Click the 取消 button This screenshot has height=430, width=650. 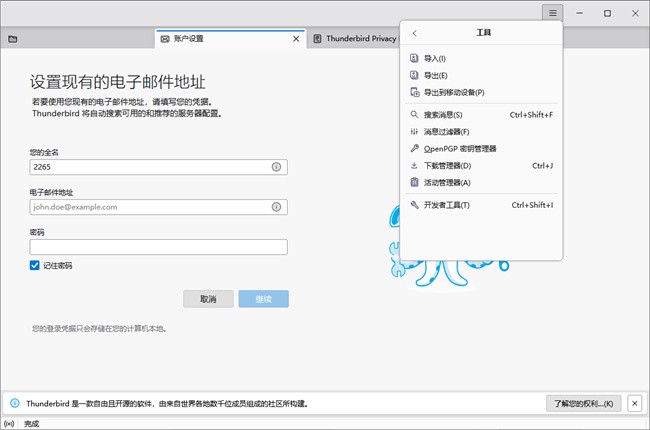pyautogui.click(x=208, y=299)
